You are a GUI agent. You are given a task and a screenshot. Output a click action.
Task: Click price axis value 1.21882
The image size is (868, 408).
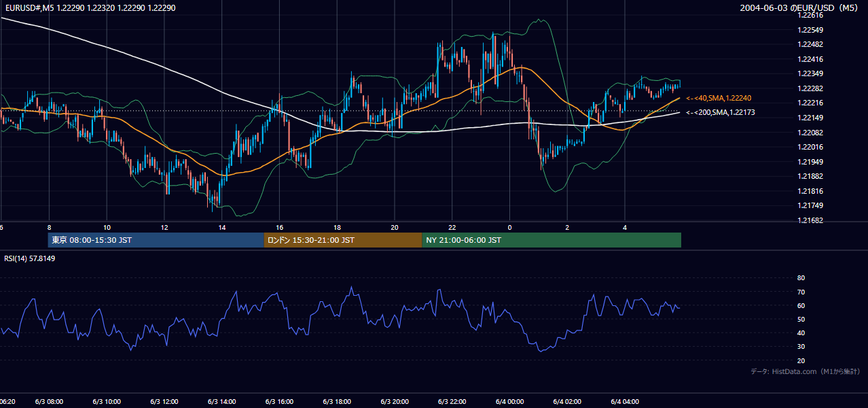click(x=810, y=176)
